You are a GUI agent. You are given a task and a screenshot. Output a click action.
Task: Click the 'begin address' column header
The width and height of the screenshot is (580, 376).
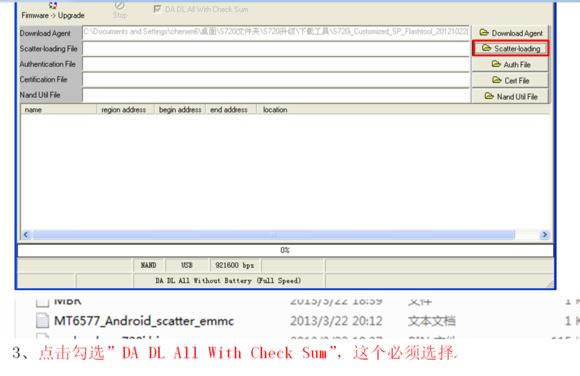[x=180, y=110]
